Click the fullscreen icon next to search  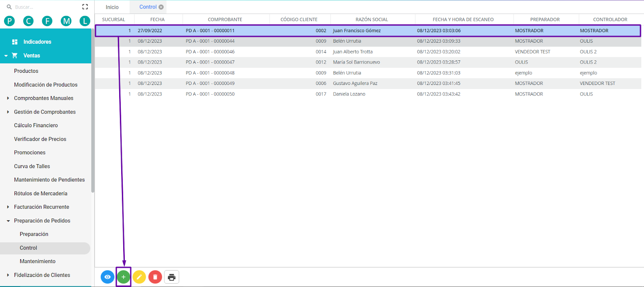(85, 7)
